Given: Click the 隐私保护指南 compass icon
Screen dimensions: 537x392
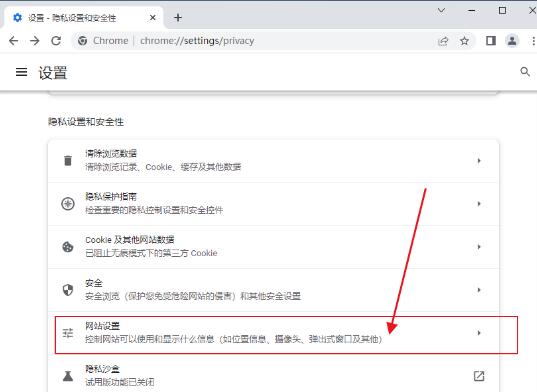Looking at the screenshot, I should [68, 203].
